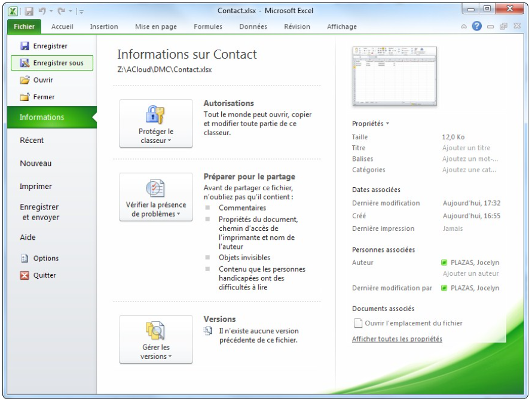Viewport: 532px width, 402px height.
Task: Click presence icon beside Dernière modification par name
Action: click(444, 288)
